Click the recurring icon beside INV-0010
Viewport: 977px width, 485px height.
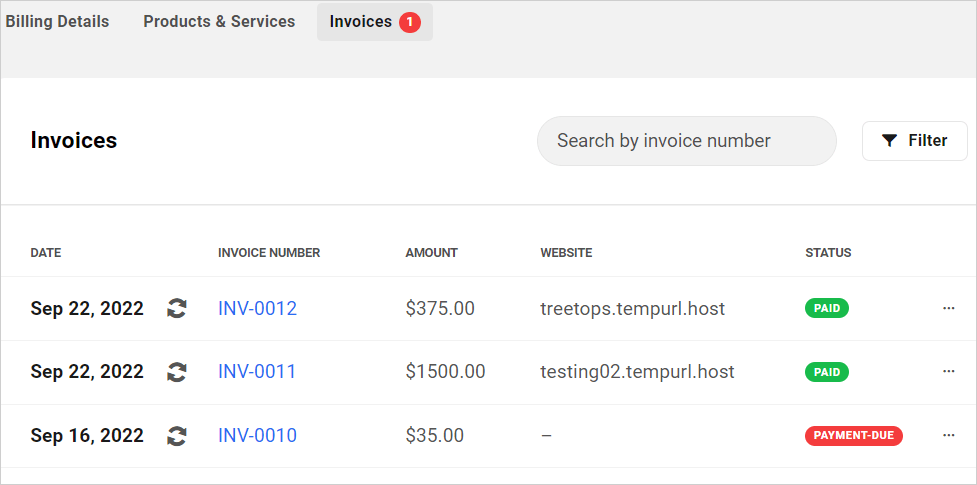pos(177,436)
